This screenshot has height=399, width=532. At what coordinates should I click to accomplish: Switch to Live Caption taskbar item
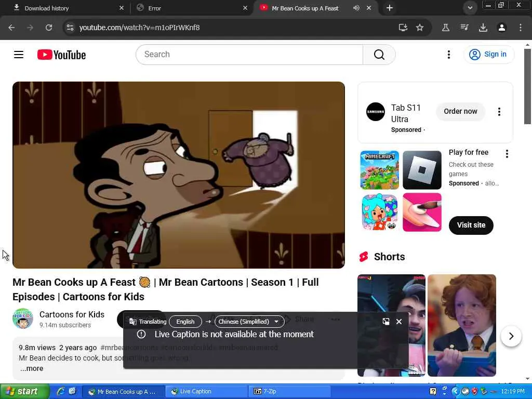206,392
